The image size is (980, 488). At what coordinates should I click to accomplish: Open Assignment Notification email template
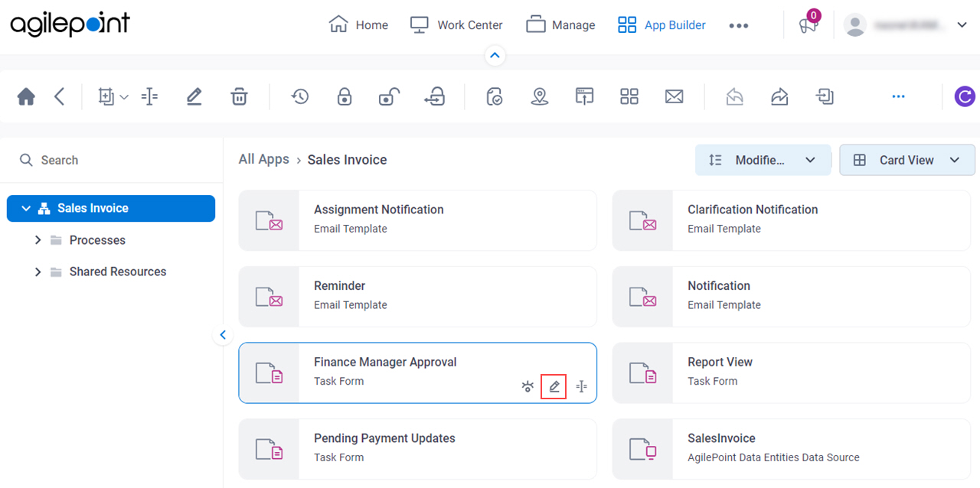tap(417, 220)
